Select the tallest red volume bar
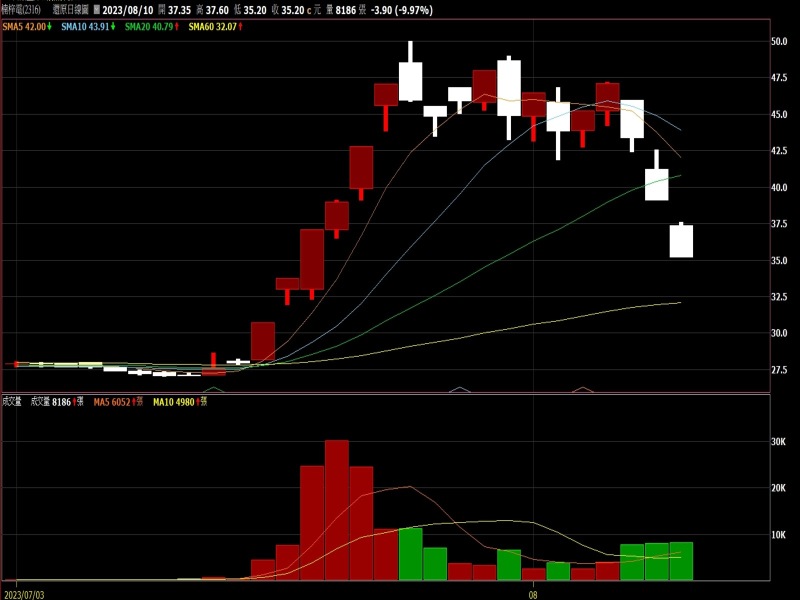 (x=337, y=510)
